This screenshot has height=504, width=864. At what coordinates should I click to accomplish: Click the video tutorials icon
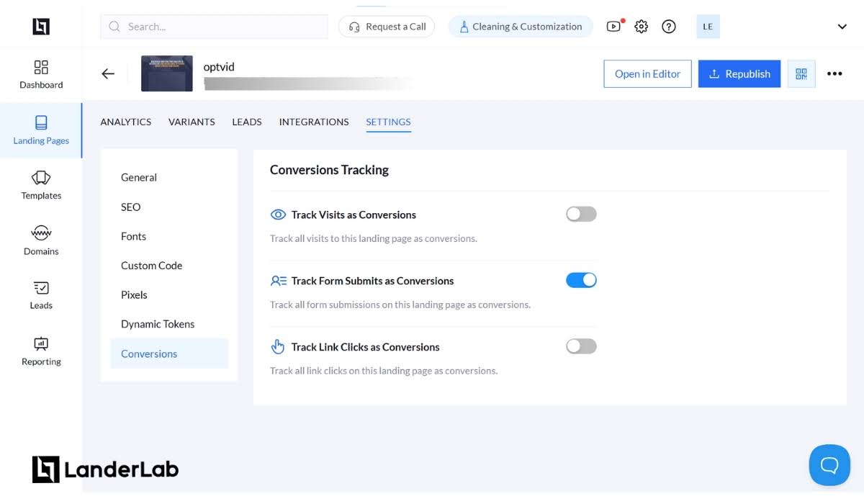pyautogui.click(x=613, y=27)
